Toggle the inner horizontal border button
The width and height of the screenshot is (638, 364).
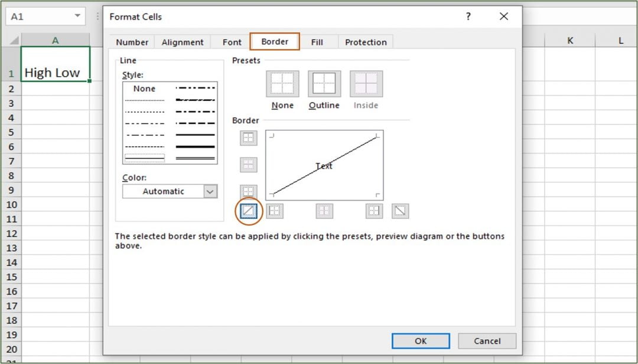tap(248, 165)
